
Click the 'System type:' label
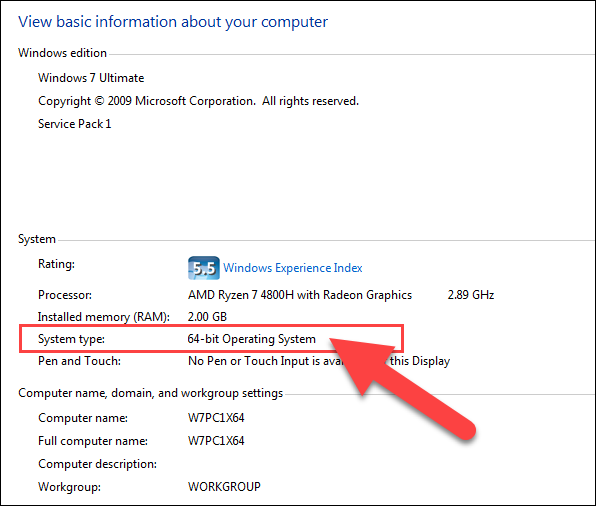(71, 339)
